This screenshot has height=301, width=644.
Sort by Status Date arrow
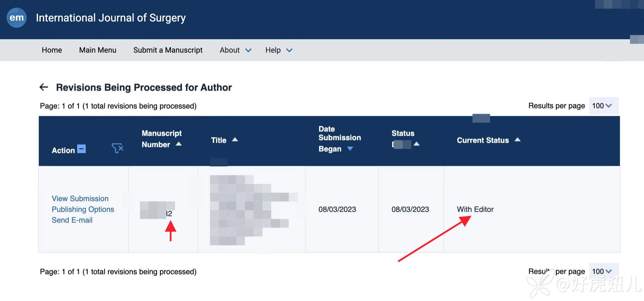pyautogui.click(x=417, y=144)
